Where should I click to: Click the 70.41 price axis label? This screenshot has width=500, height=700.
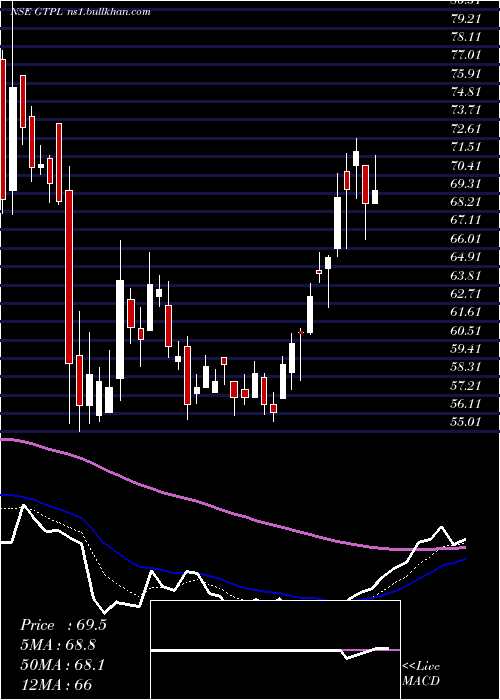[466, 165]
